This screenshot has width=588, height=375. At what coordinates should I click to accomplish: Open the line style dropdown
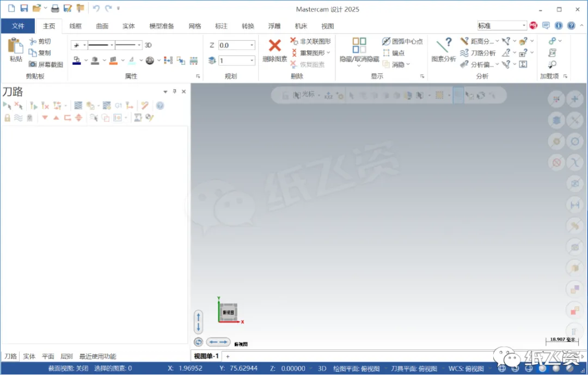[112, 45]
